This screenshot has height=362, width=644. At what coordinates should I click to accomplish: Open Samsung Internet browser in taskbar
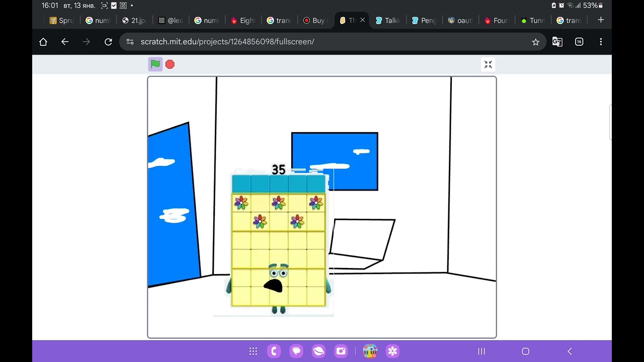318,351
